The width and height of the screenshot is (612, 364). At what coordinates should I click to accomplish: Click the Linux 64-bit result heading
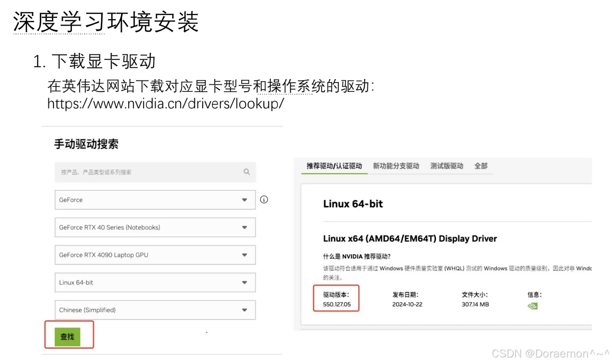click(353, 204)
